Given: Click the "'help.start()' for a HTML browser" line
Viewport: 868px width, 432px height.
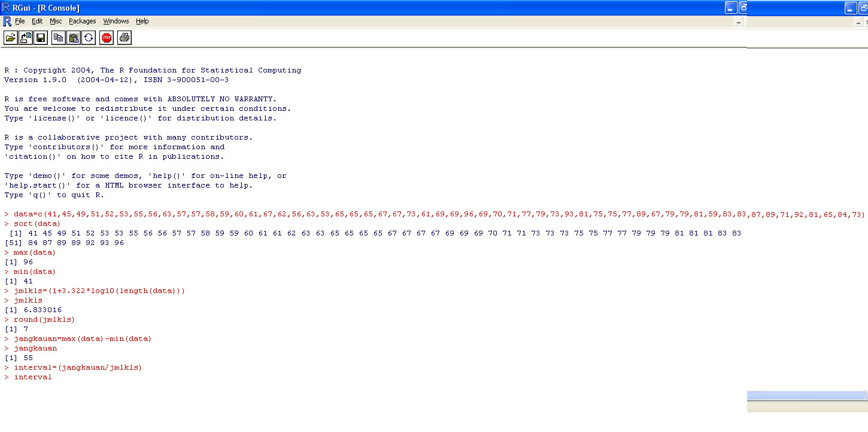Looking at the screenshot, I should click(128, 185).
